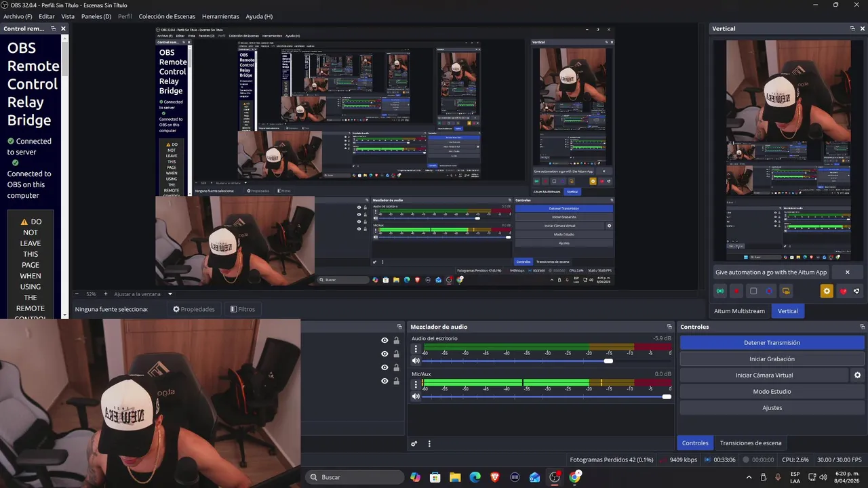Open Ajustes from the Controles dock
The width and height of the screenshot is (868, 488).
[772, 407]
